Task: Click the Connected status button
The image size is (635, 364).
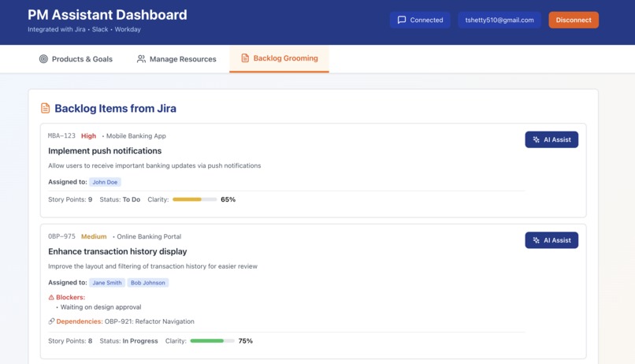Action: 420,20
